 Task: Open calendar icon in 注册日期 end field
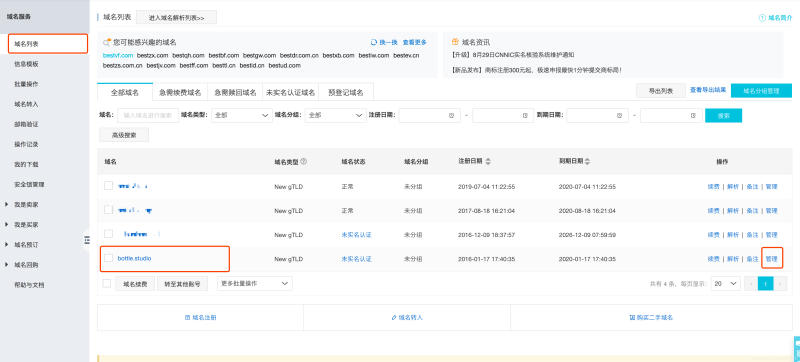pyautogui.click(x=525, y=116)
